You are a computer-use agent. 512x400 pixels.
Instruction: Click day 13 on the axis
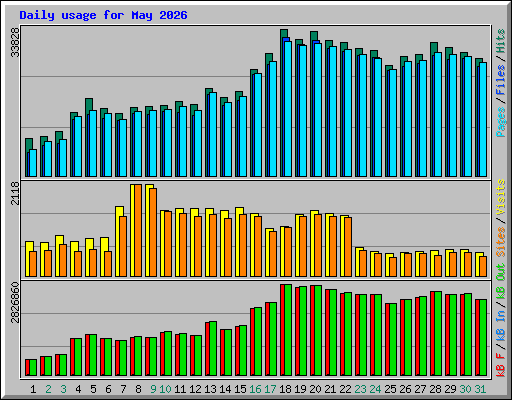(x=210, y=389)
